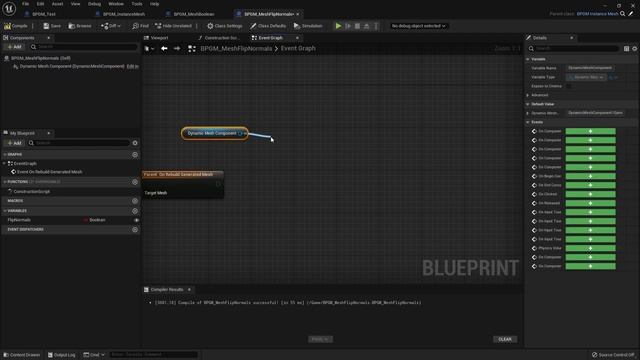Open play options menu beside Eject button
This screenshot has height=360, width=640.
376,26
